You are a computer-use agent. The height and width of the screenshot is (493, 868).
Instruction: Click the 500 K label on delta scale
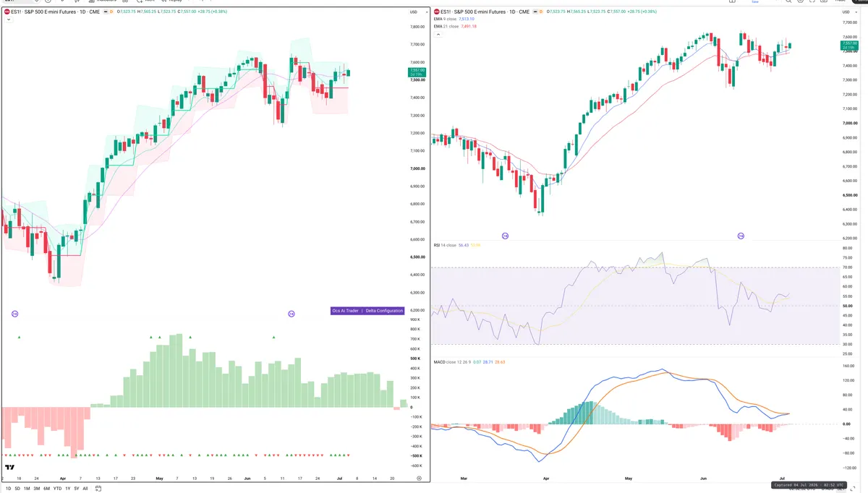tap(415, 359)
